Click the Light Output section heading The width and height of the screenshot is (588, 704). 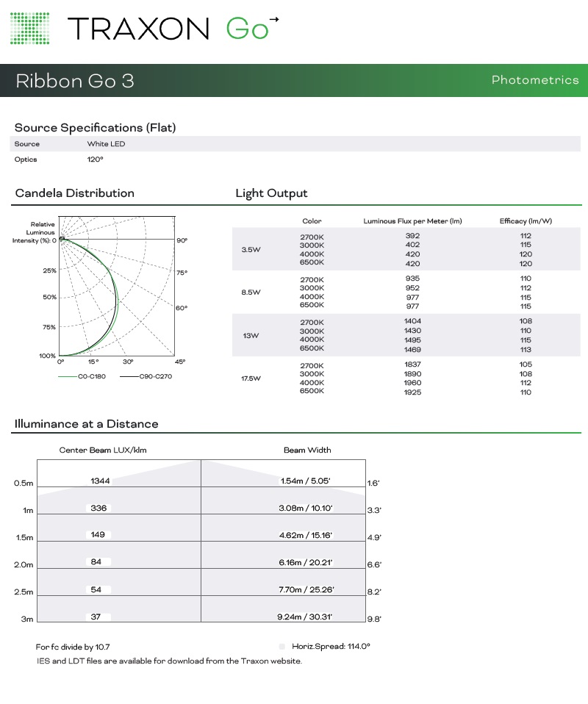[x=271, y=193]
